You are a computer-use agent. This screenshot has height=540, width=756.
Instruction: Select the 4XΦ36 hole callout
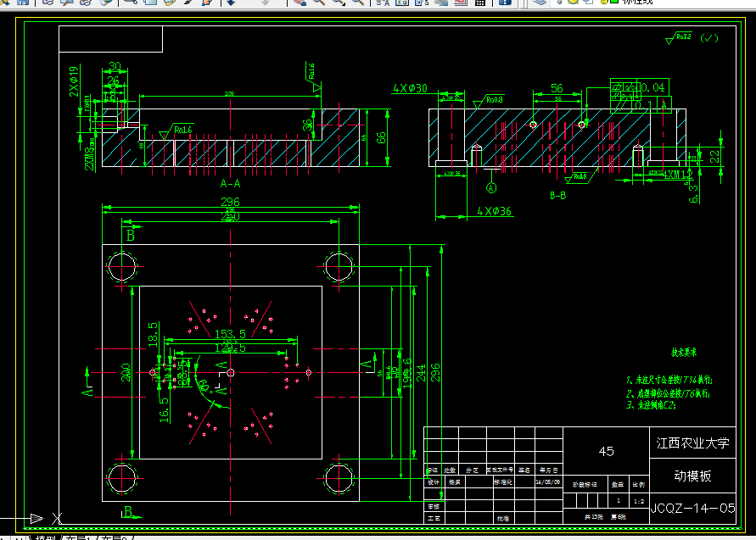[494, 211]
